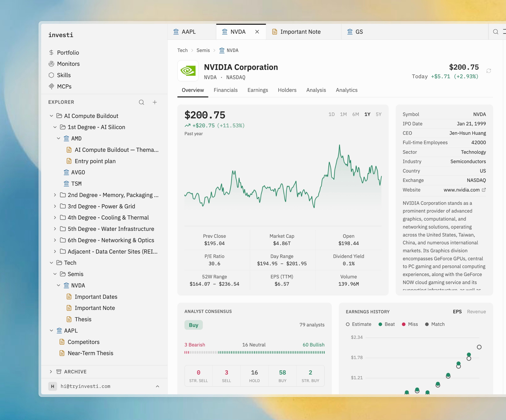Image resolution: width=506 pixels, height=420 pixels.
Task: Click the Explorer search icon
Action: point(141,102)
